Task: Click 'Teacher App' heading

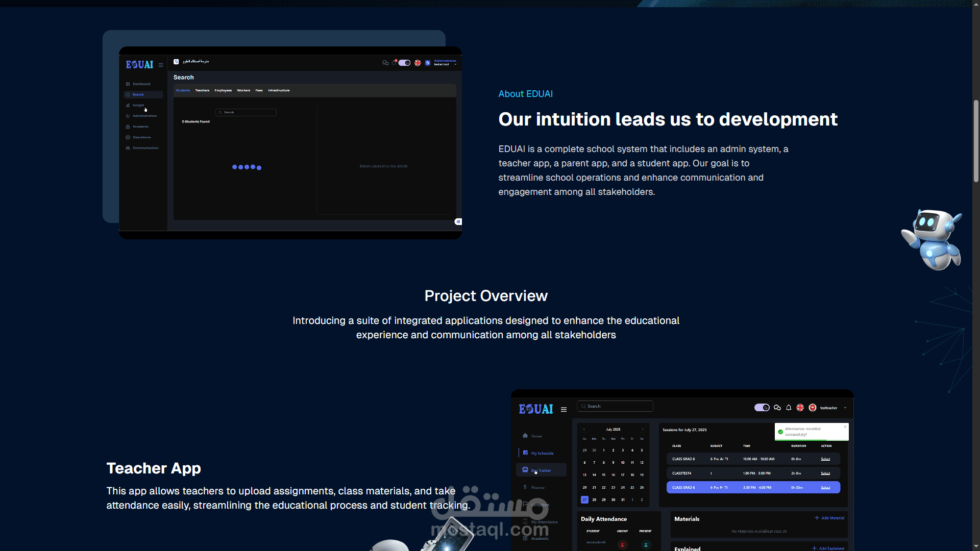Action: 154,468
